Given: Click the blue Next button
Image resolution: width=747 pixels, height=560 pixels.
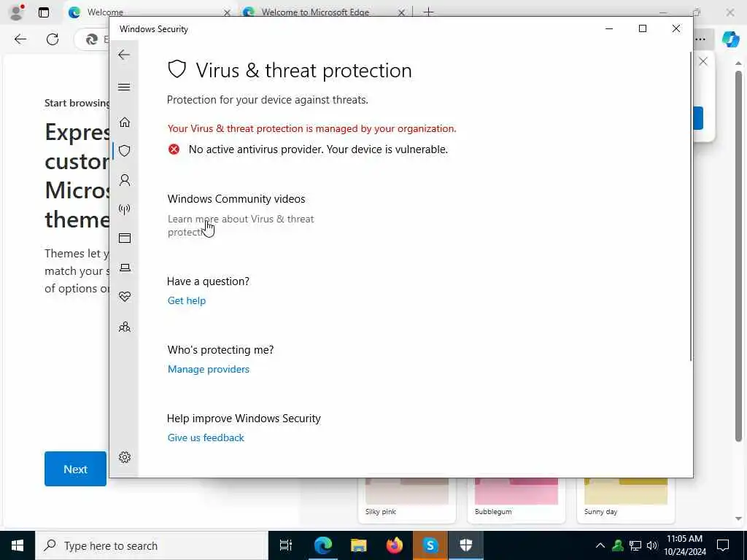Looking at the screenshot, I should tap(75, 469).
